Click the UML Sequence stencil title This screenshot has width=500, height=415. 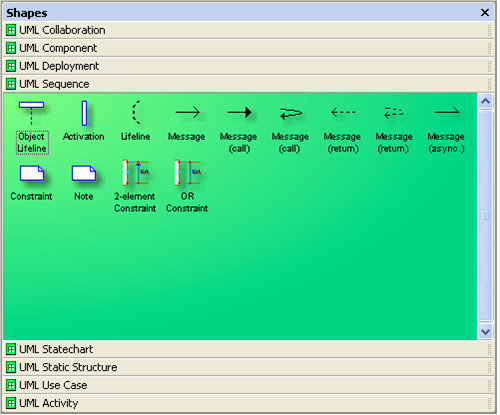coord(249,84)
